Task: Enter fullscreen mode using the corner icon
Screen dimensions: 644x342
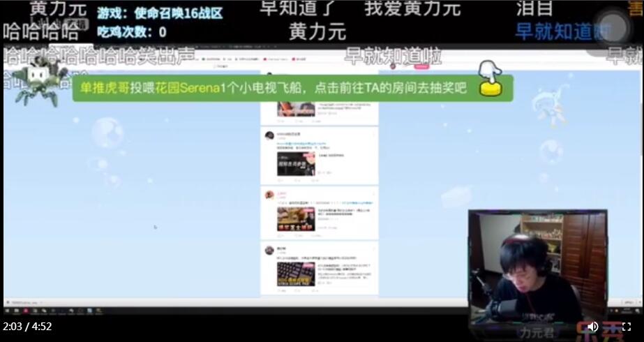Action: [627, 326]
